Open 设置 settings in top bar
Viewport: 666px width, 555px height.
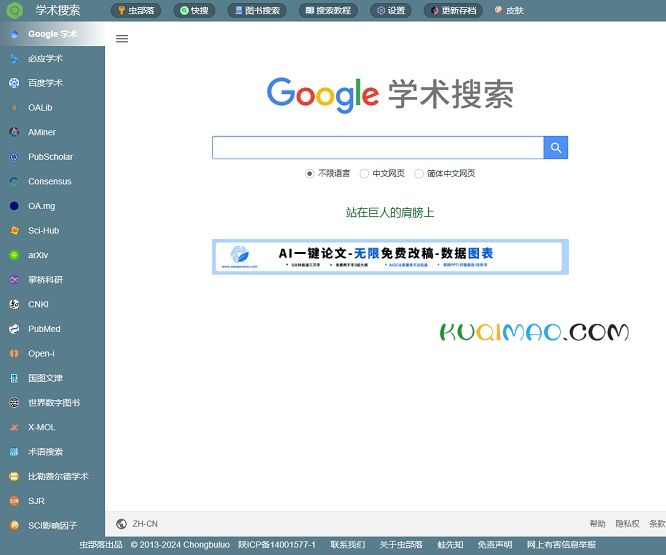[x=391, y=10]
